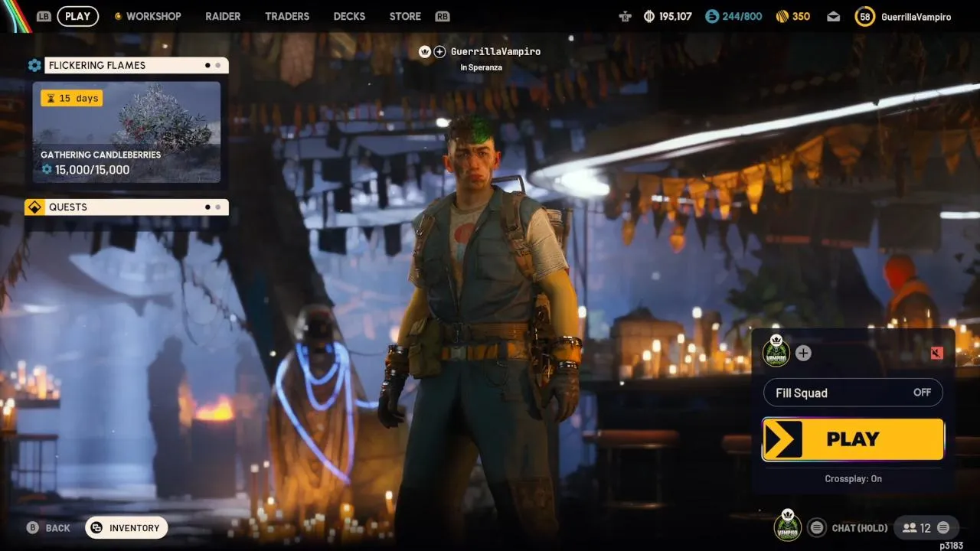Click the Vampiro avatar in squad panel

pos(776,352)
